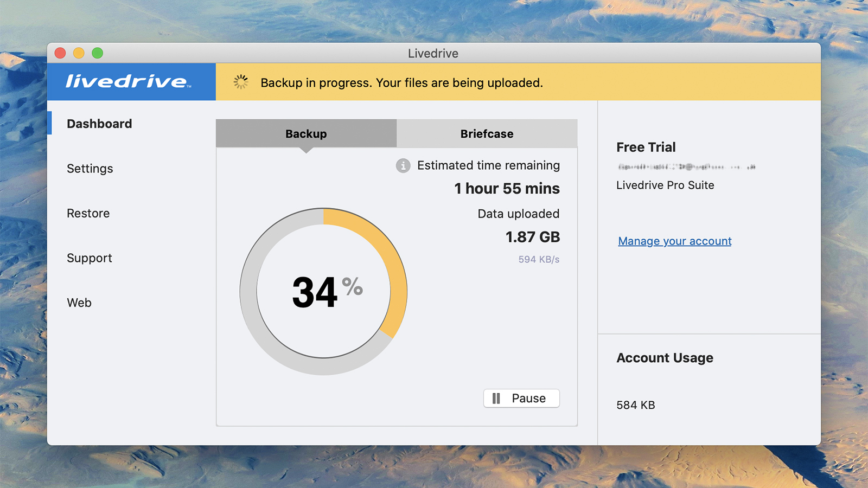Minimize the Livedrive window
Image resolution: width=868 pixels, height=488 pixels.
pos(79,53)
